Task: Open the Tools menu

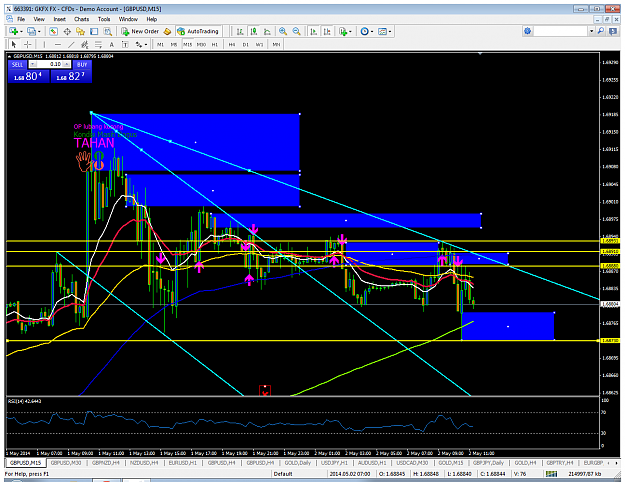Action: 104,19
